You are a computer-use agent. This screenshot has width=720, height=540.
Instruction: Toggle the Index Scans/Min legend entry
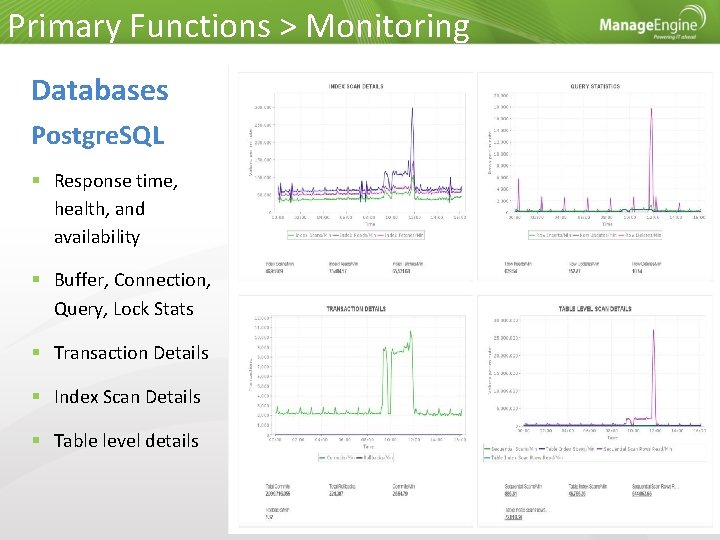click(x=309, y=235)
